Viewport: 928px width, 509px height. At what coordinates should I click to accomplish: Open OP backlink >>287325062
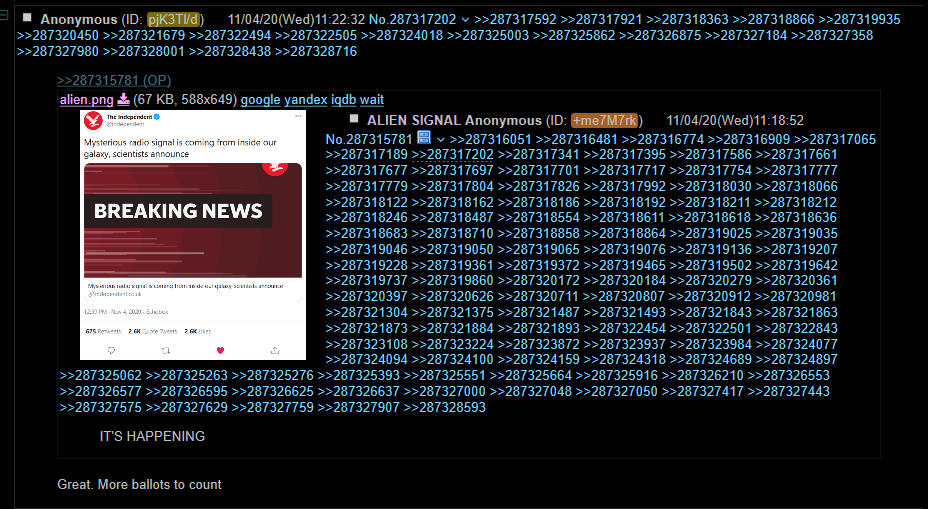pos(101,376)
